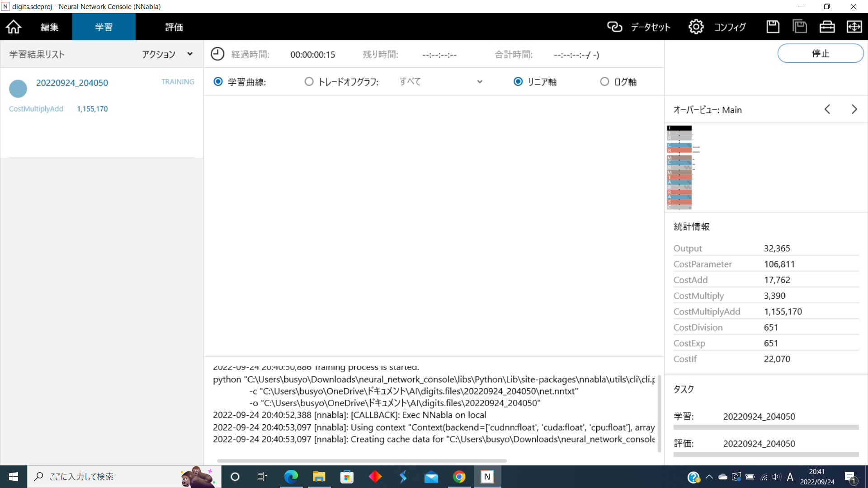868x488 pixels.
Task: Click the Home icon in the top bar
Action: point(14,27)
